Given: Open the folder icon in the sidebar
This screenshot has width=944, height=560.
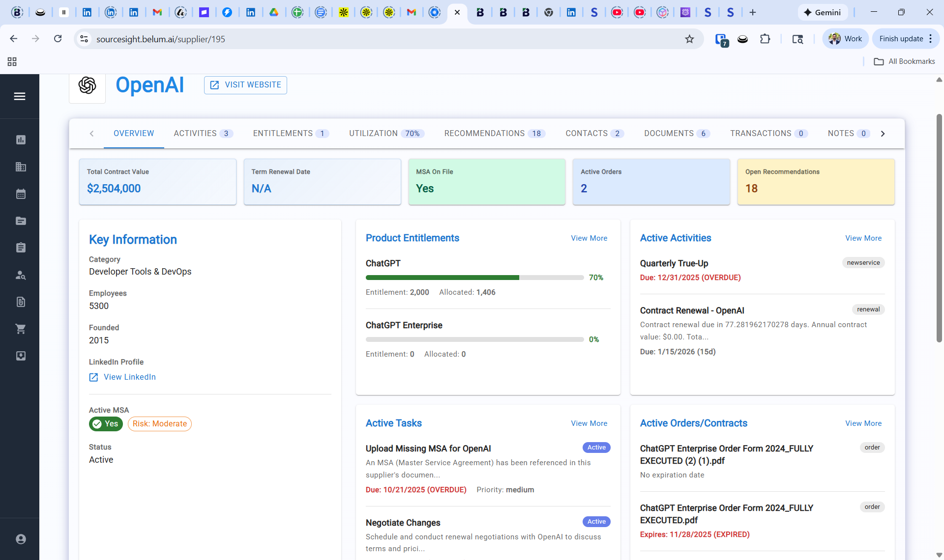Looking at the screenshot, I should 20,221.
